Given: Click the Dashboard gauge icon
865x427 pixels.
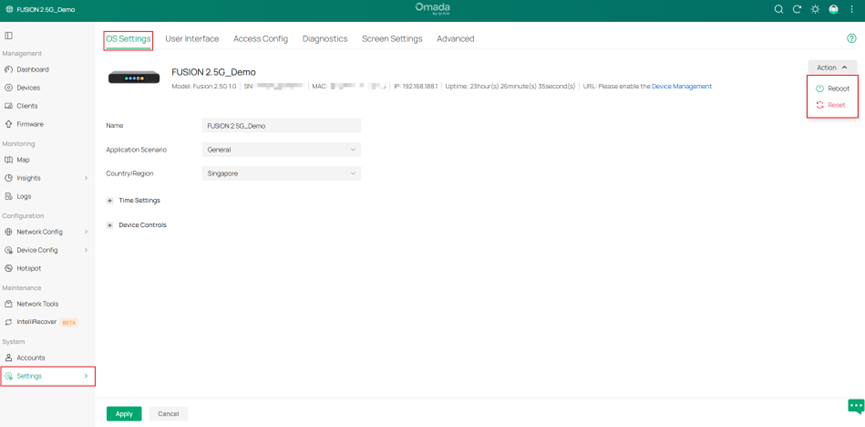Looking at the screenshot, I should [8, 70].
